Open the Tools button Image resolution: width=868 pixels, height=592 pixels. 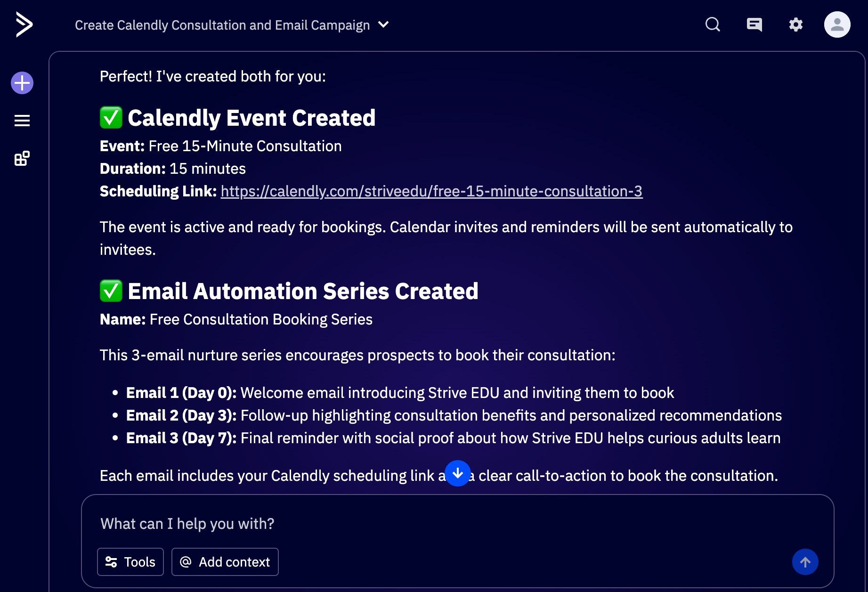[130, 562]
